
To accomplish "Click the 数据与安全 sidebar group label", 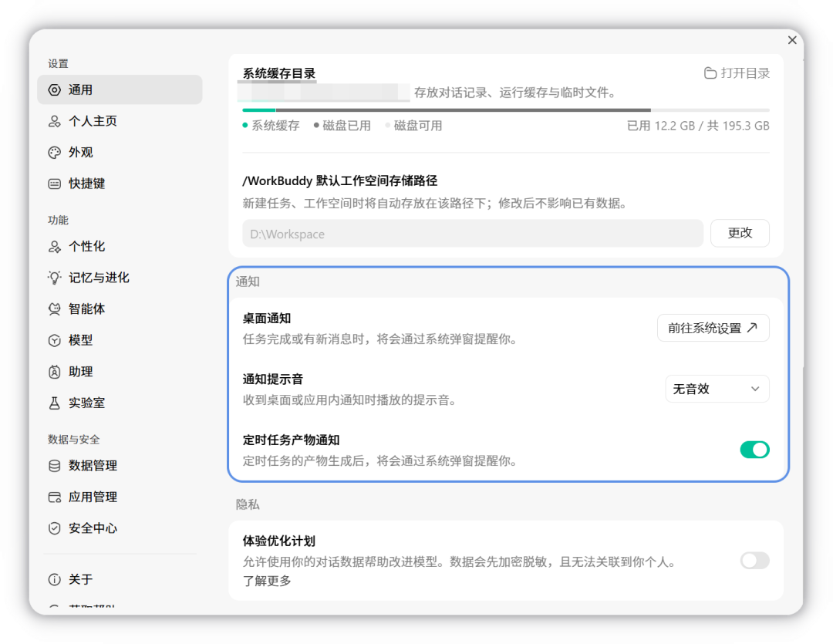I will point(74,440).
